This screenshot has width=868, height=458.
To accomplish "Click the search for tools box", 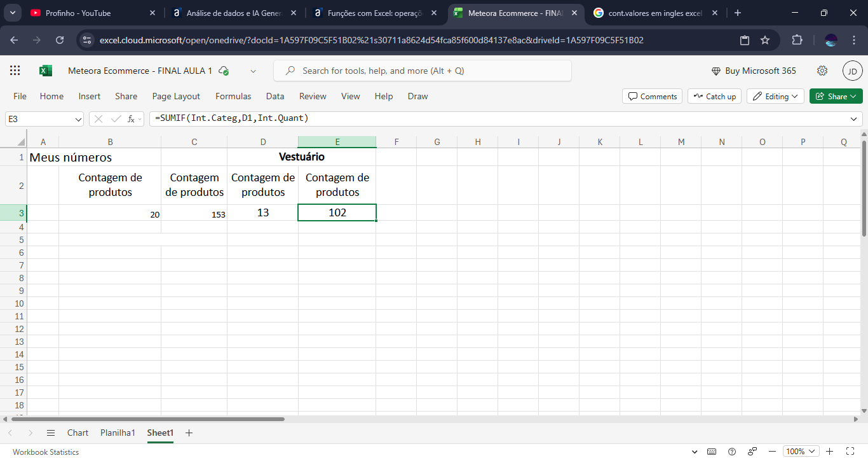I will (423, 71).
